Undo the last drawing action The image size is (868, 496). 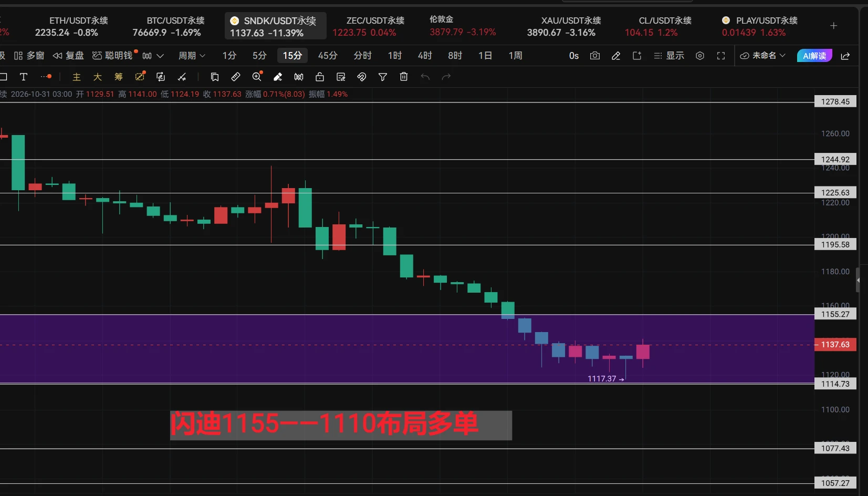(425, 77)
